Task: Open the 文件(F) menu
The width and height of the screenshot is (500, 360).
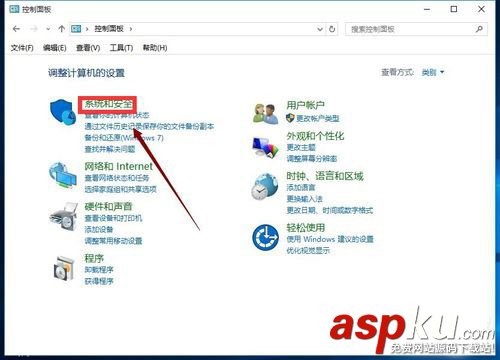Action: click(x=22, y=48)
